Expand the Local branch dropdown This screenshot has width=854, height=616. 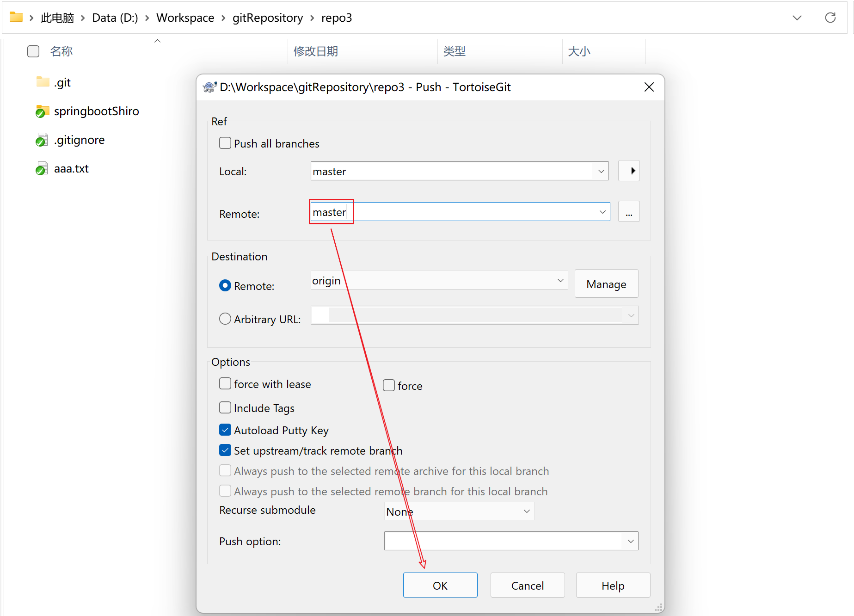pos(601,171)
